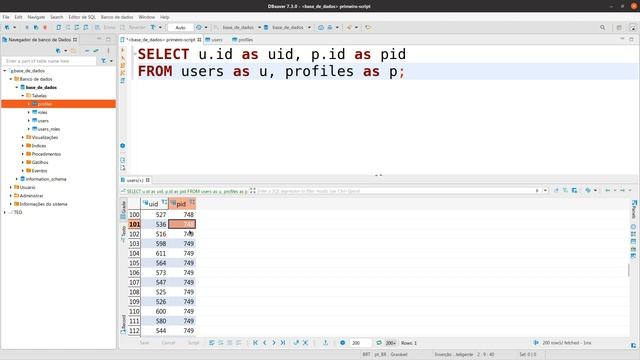Select the users_roles table
Screen dimensions: 640x360
coord(49,129)
